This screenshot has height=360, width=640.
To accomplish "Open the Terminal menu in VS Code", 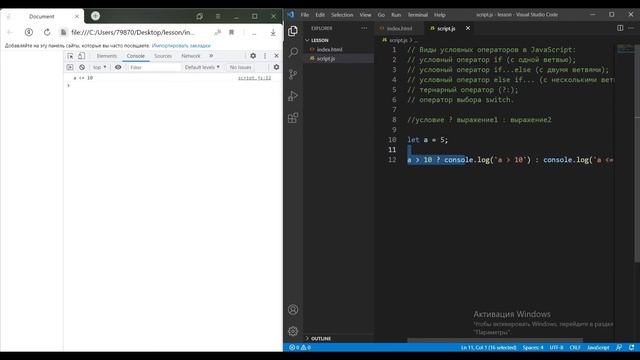I will pos(418,15).
